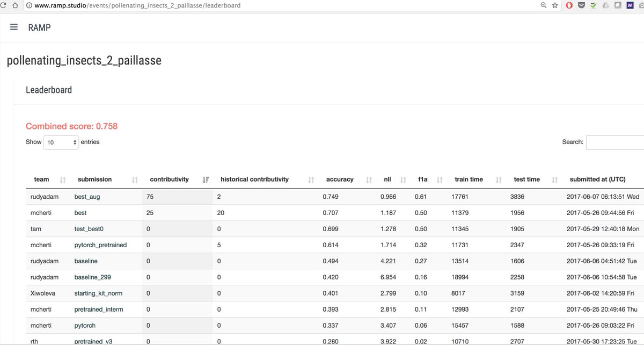Image resolution: width=644 pixels, height=345 pixels.
Task: Open the RAMP hamburger menu
Action: pyautogui.click(x=14, y=27)
